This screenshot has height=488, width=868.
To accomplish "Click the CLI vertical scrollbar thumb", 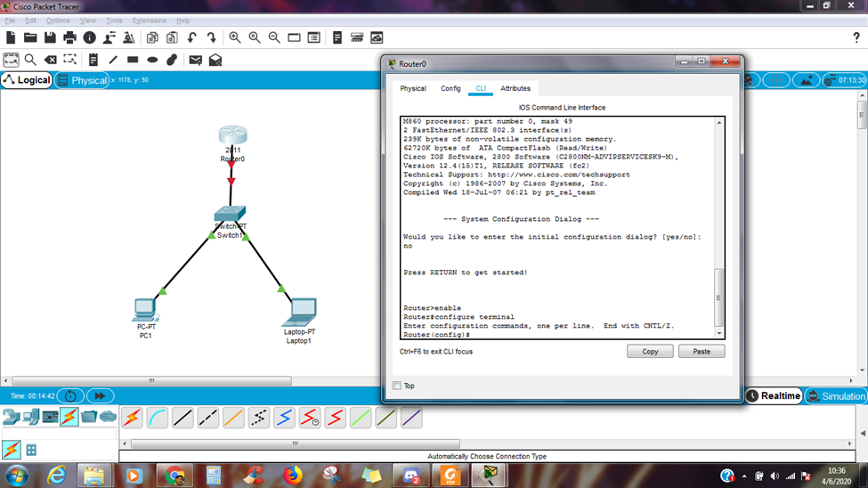I will click(x=719, y=297).
